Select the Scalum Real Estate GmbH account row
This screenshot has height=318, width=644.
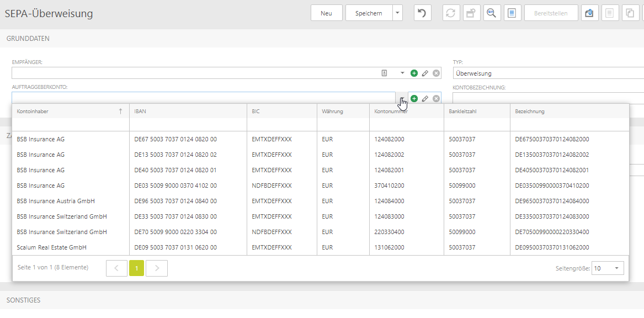coord(52,247)
